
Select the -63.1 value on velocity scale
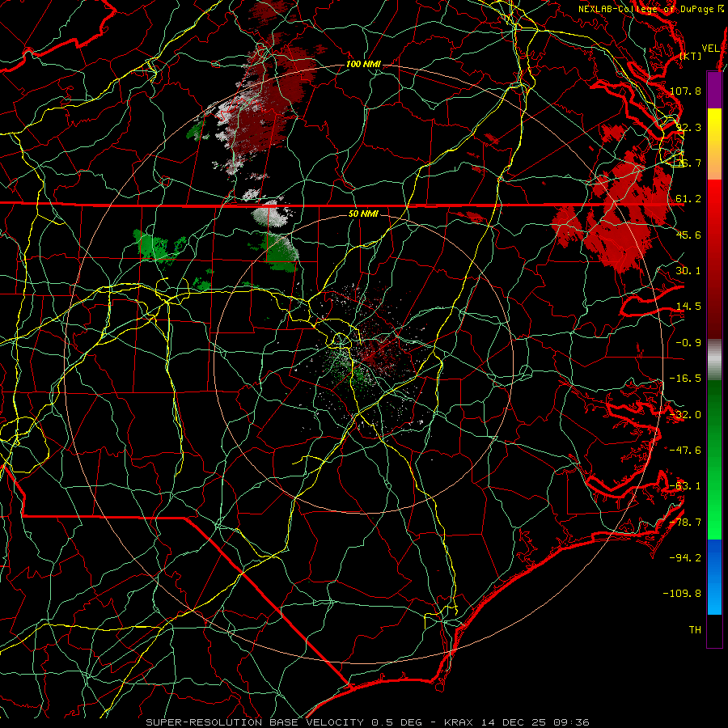pyautogui.click(x=685, y=486)
